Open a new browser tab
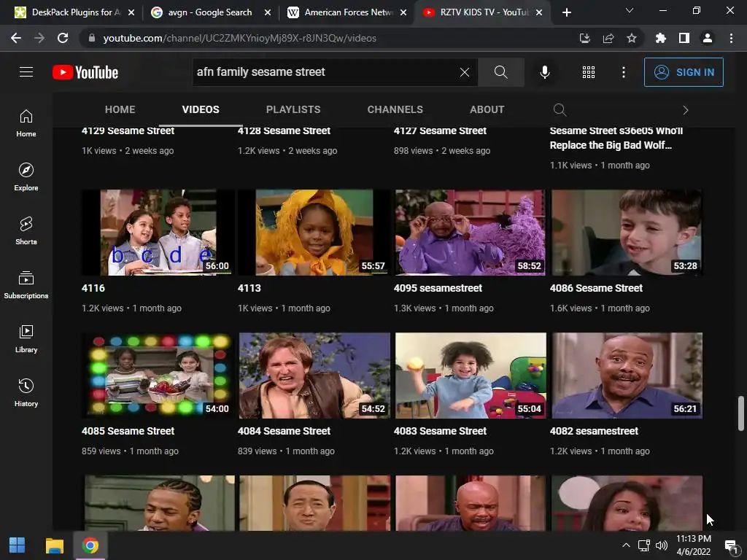The height and width of the screenshot is (560, 747). point(566,12)
